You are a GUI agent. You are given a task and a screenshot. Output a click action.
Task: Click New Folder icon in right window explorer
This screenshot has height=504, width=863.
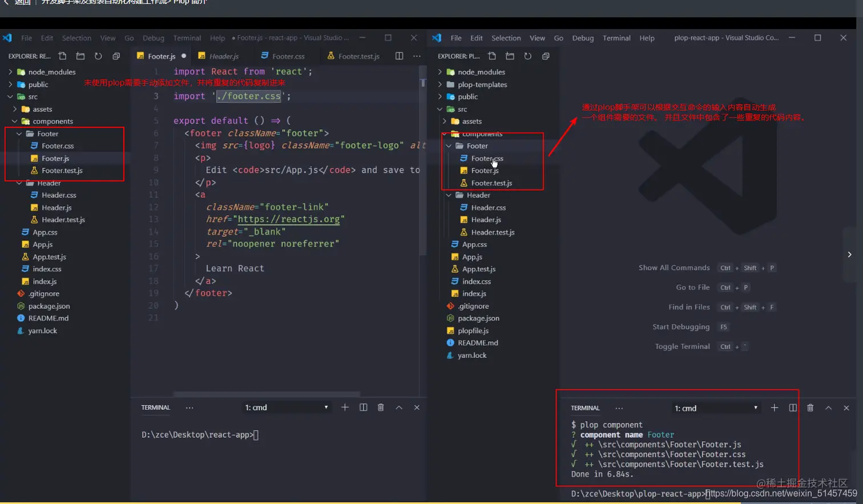[510, 56]
